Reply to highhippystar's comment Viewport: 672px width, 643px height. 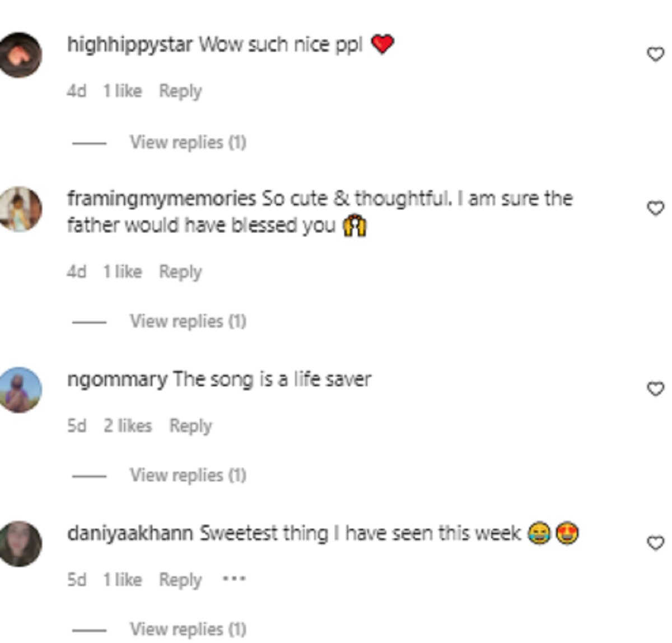180,91
